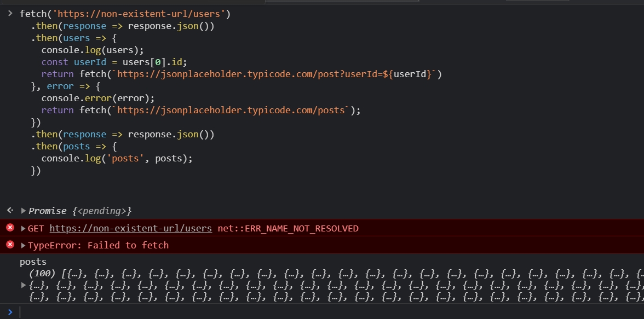
Task: Click the 'TypeError: Failed to fetch' message
Action: coord(99,245)
